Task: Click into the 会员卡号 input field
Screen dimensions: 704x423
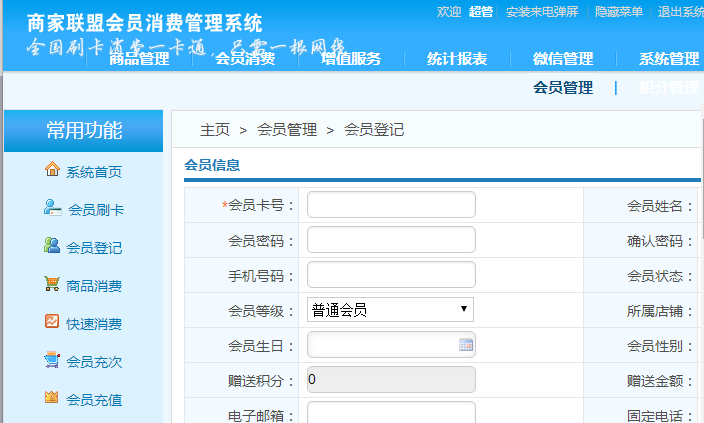Action: point(391,205)
